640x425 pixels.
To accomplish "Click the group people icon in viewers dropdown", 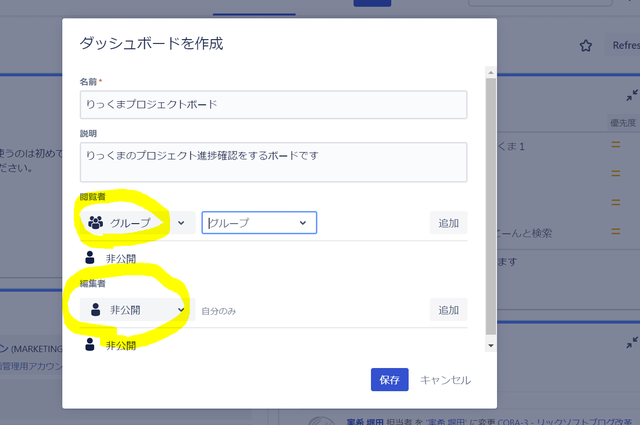I will pos(96,222).
